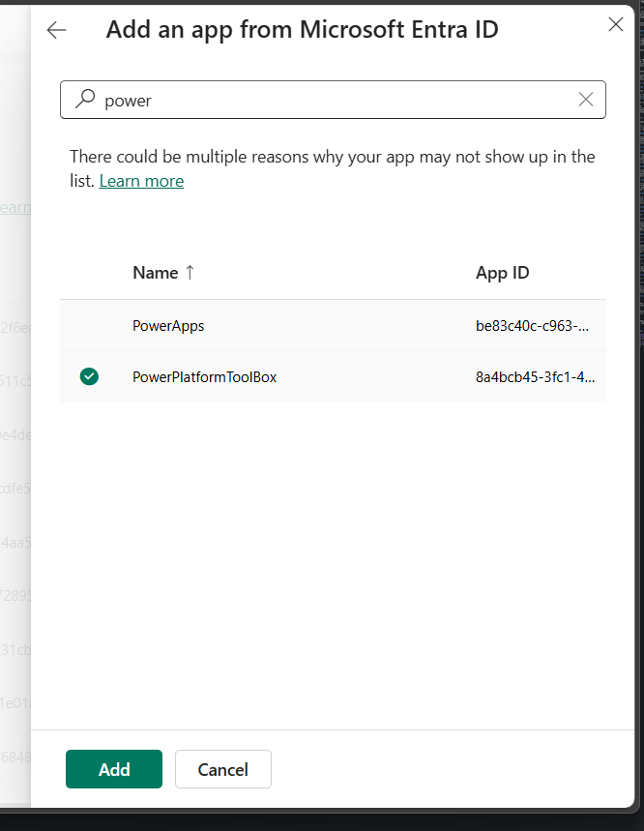The height and width of the screenshot is (831, 644).
Task: Click the PowerPlatformToolBox name label
Action: pos(204,376)
